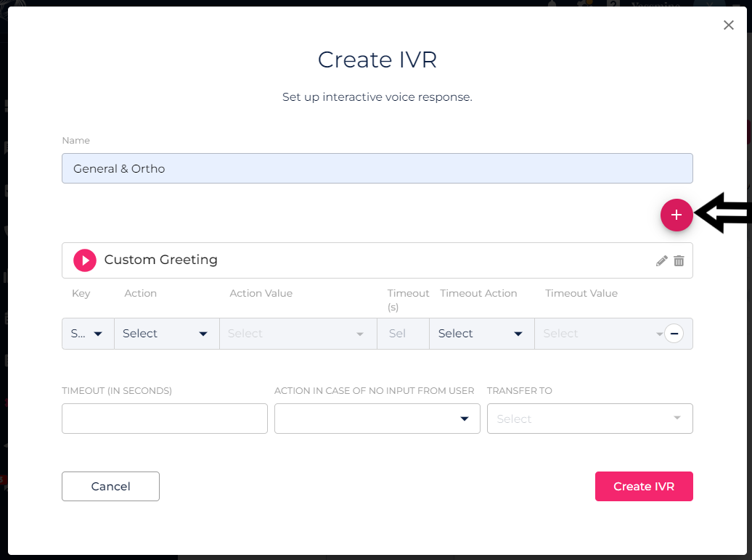
Task: Delete the Custom Greeting via trash icon
Action: (679, 261)
